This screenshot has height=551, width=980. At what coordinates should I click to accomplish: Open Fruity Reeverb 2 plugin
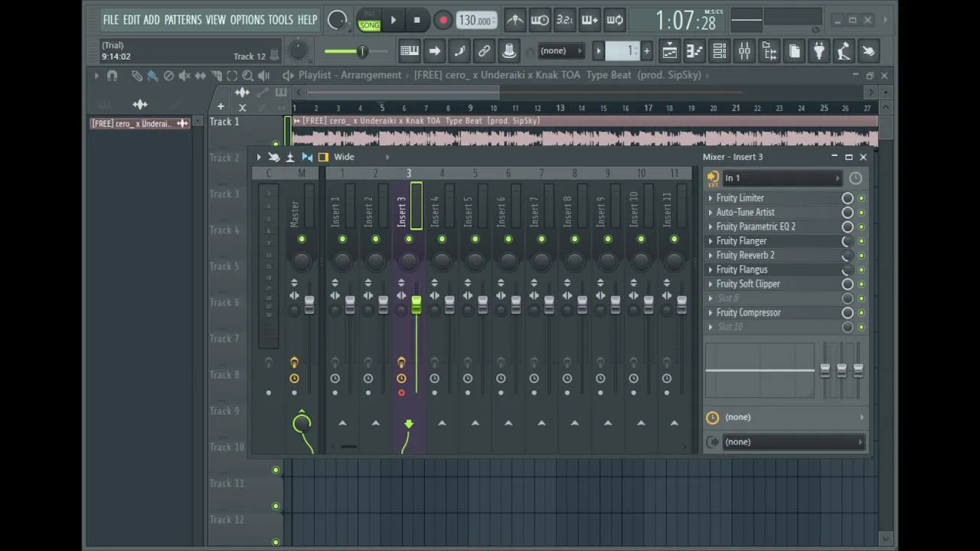[x=745, y=256]
